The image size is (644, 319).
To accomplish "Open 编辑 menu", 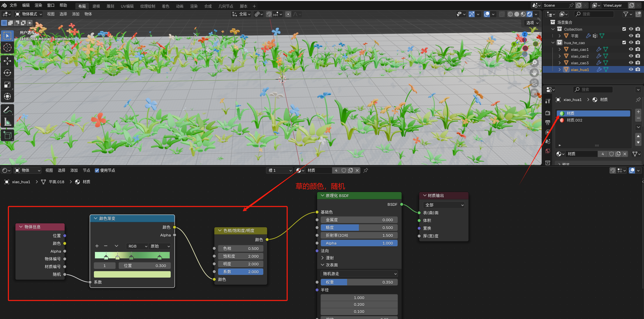I will (26, 5).
